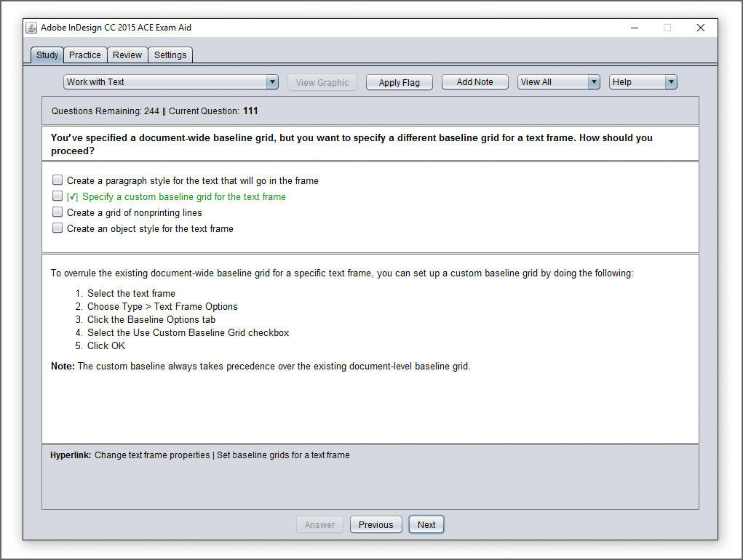Screen dimensions: 743x560
Task: Go to the Review tab
Action: coord(127,55)
